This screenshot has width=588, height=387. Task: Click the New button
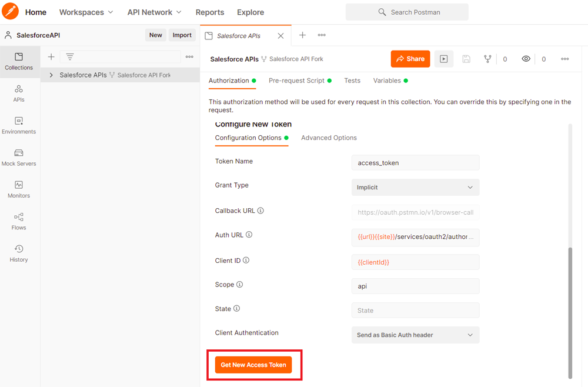[x=156, y=35]
